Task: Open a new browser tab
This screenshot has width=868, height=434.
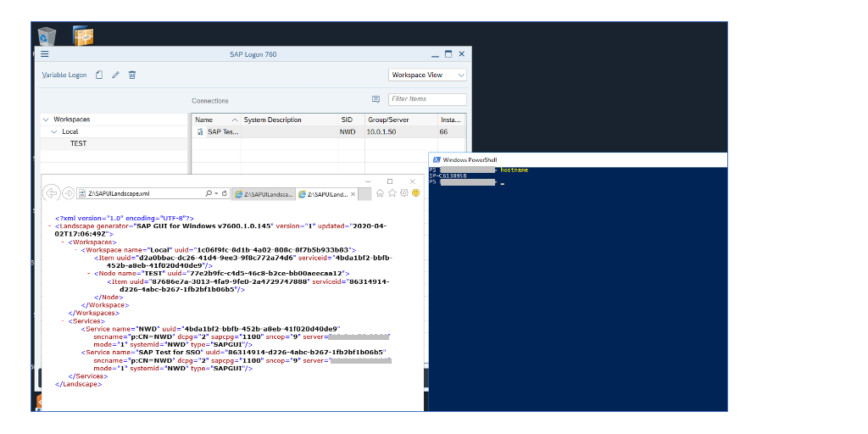Action: click(x=364, y=194)
